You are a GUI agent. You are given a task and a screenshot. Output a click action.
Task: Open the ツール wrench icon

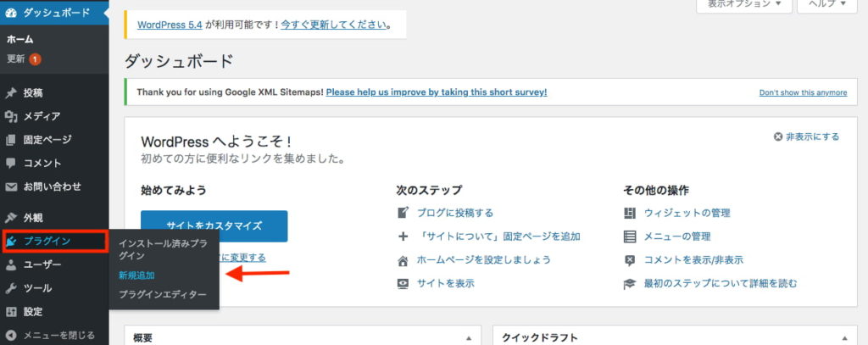point(11,288)
